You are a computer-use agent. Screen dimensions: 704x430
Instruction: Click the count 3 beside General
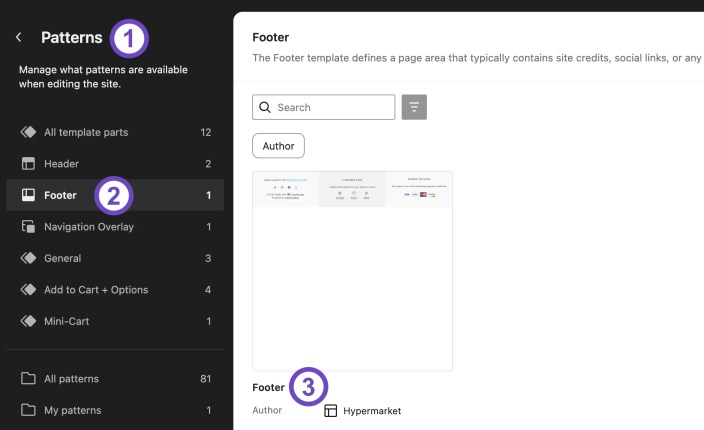[x=208, y=258]
